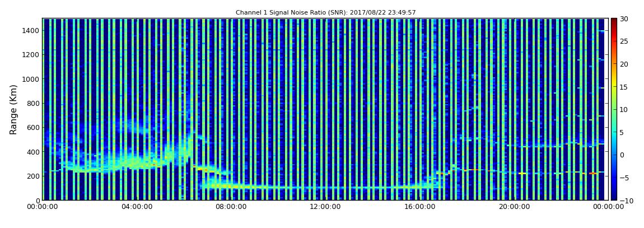Click the 1400 range tick label
Screen dimensions: 644x228
(31, 30)
